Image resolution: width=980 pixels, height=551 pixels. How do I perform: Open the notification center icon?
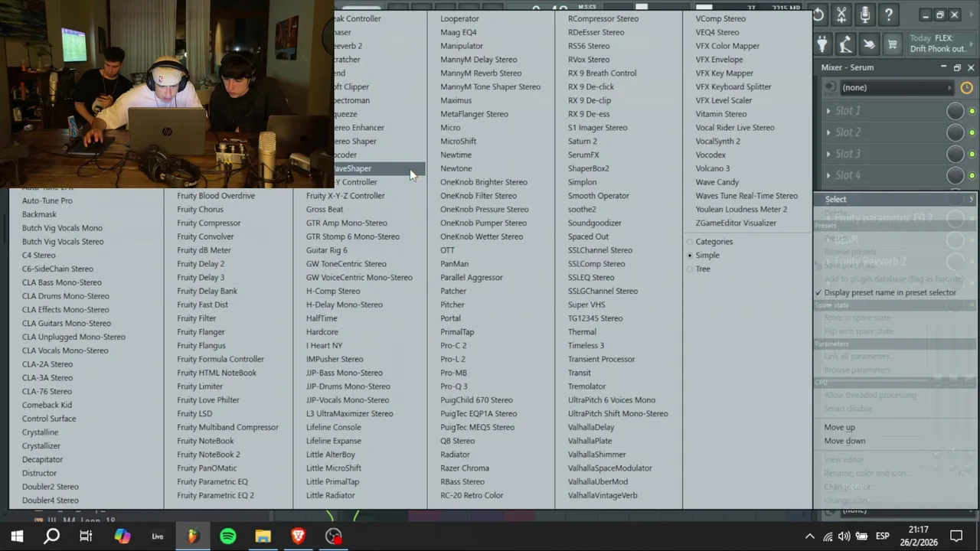(x=956, y=536)
